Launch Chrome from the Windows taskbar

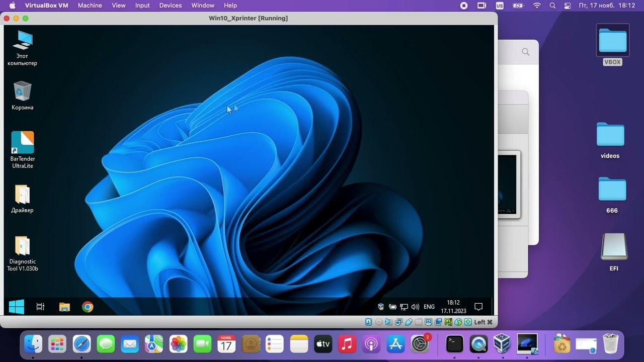point(88,307)
